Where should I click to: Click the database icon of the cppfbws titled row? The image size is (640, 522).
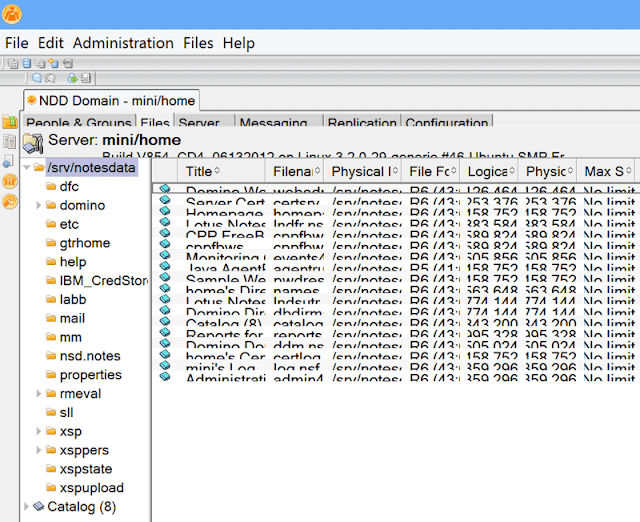164,244
